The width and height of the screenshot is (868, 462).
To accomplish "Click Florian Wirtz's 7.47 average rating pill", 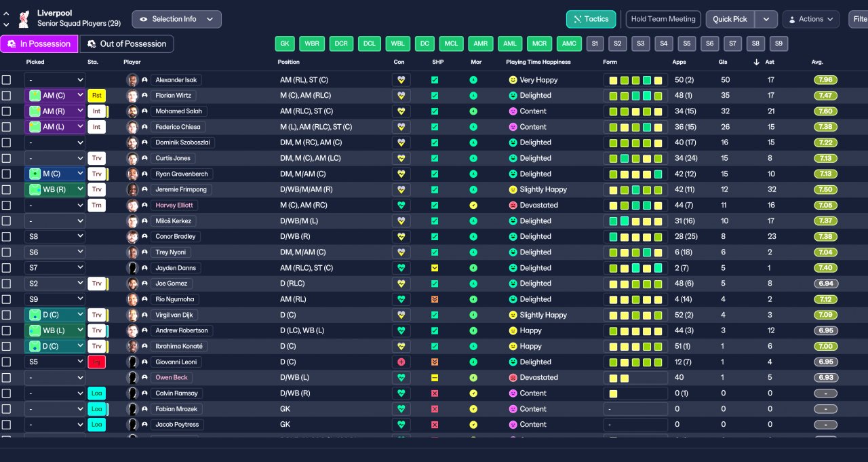I will pos(825,96).
